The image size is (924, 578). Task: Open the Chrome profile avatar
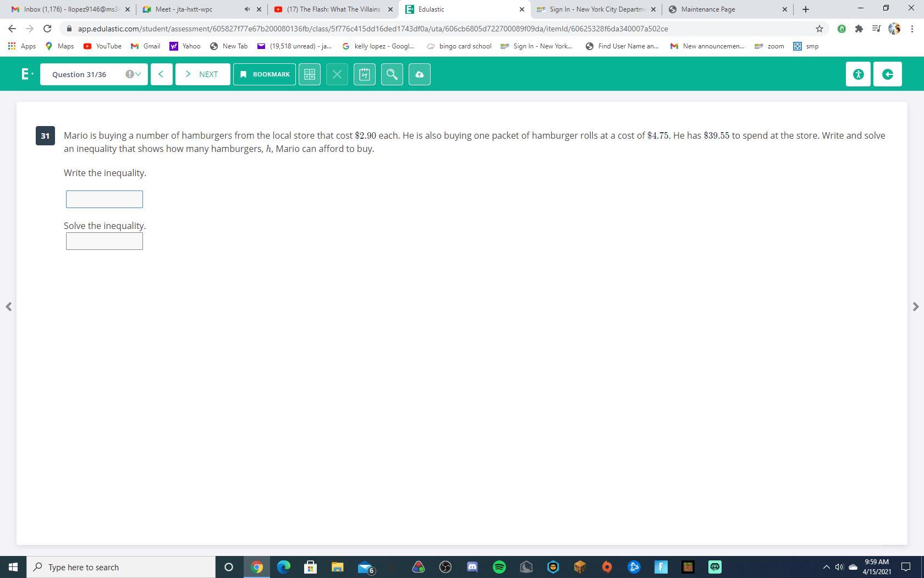[894, 29]
